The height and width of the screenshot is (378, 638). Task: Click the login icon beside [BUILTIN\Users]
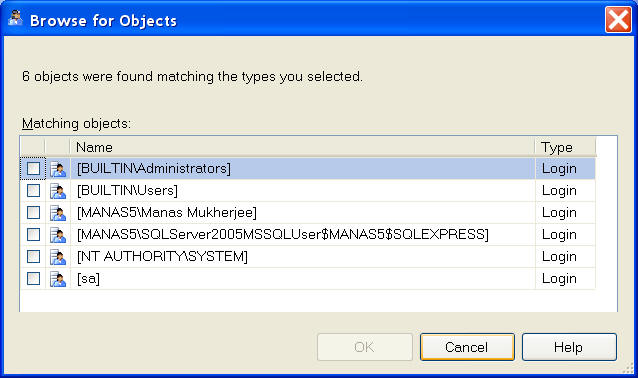tap(58, 191)
